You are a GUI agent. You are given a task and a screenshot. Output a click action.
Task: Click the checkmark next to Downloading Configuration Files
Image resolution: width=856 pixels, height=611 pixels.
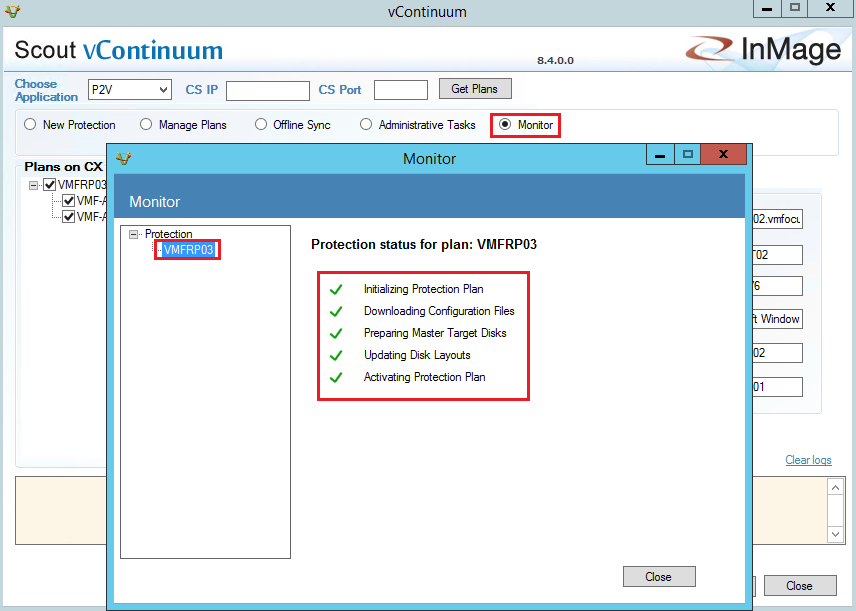coord(336,311)
